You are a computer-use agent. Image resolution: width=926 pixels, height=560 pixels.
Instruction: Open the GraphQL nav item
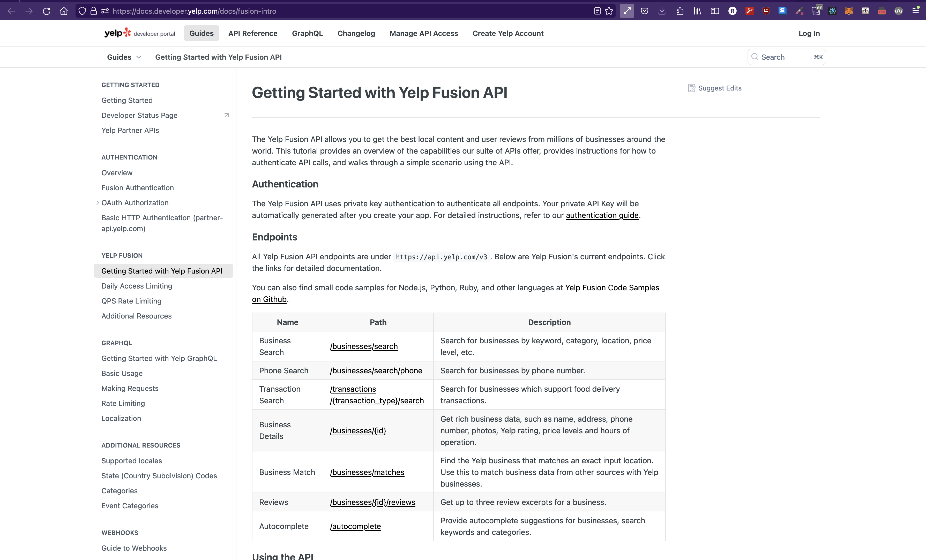[307, 33]
